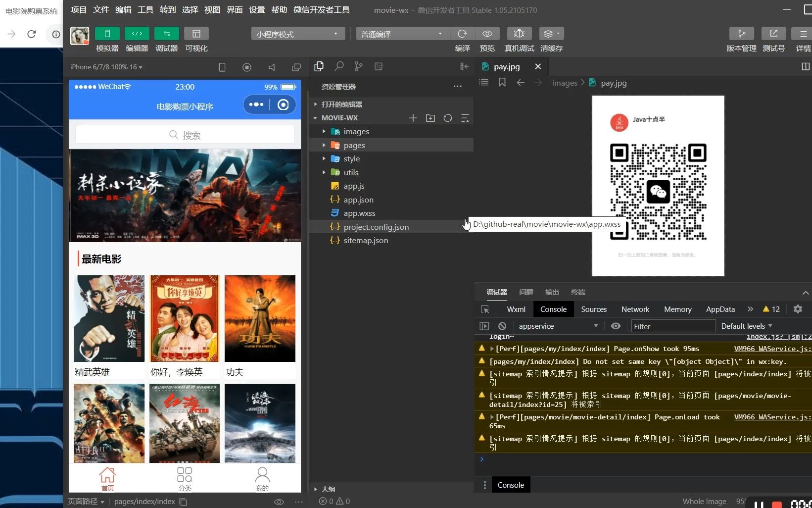Screen dimensions: 812x508
Task: Show more debugger tabs chevron
Action: (750, 309)
